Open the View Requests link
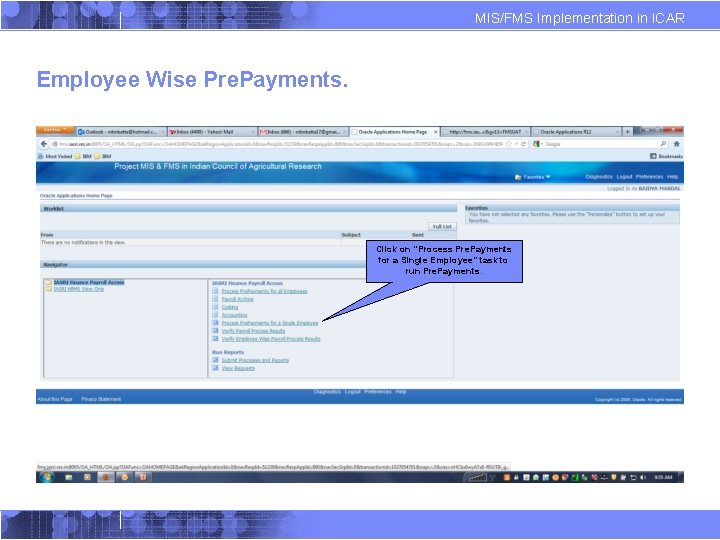This screenshot has height=540, width=720. coord(238,368)
